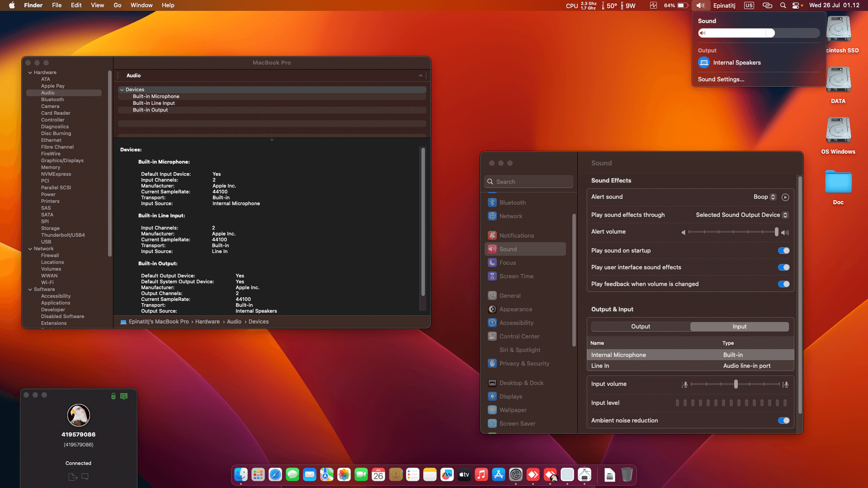Click the Search field in System Settings
This screenshot has height=488, width=868.
tap(528, 181)
